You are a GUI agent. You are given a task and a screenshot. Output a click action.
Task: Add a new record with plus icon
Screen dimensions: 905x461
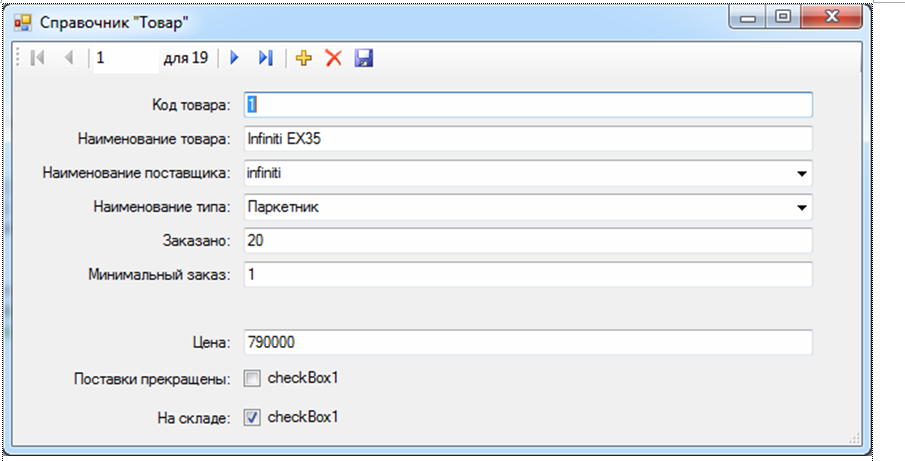pos(305,58)
